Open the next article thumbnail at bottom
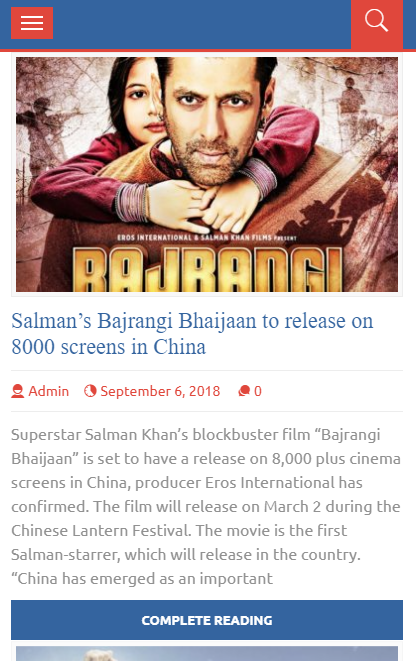416x661 pixels. pyautogui.click(x=207, y=653)
